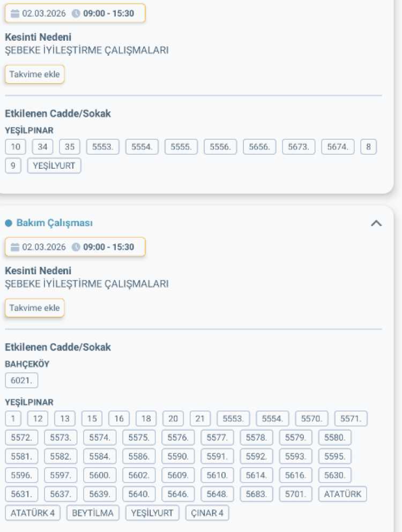Click the 5656. street chip
This screenshot has width=402, height=532.
pyautogui.click(x=259, y=147)
